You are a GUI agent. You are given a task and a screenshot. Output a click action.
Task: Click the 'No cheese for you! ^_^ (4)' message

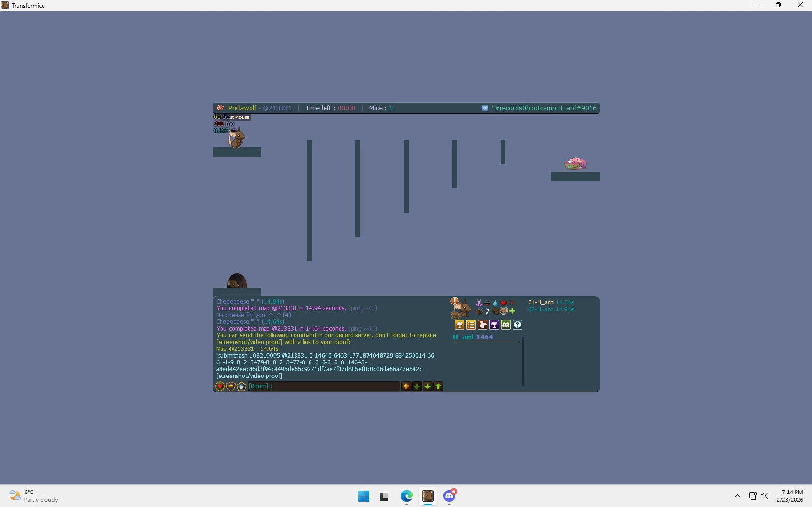(253, 315)
